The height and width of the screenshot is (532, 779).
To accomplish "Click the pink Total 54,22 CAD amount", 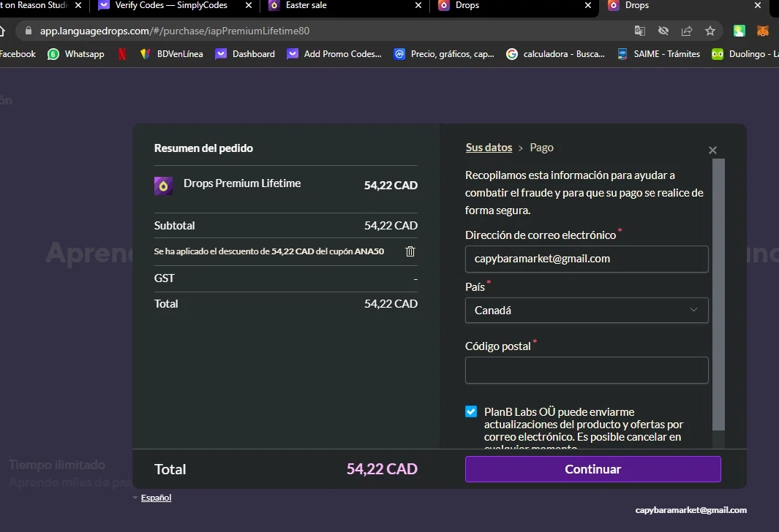I will tap(382, 469).
